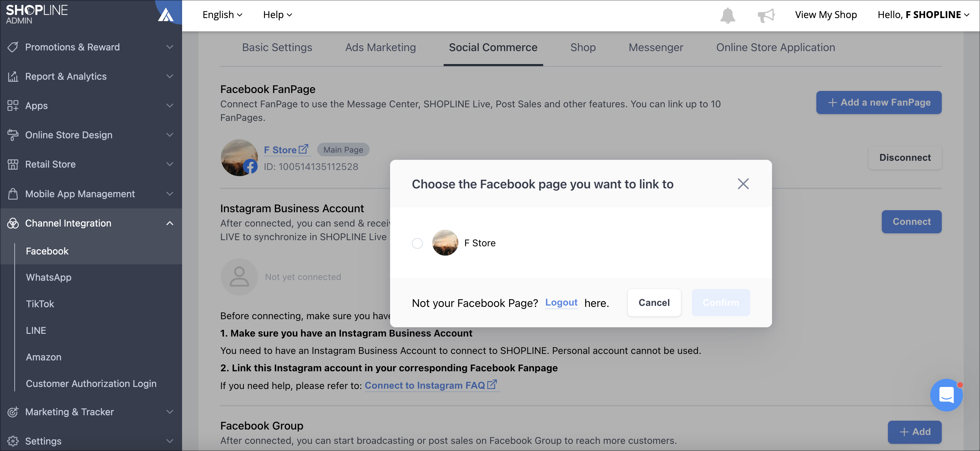Click the Confirm button in dialog
This screenshot has width=980, height=451.
721,302
